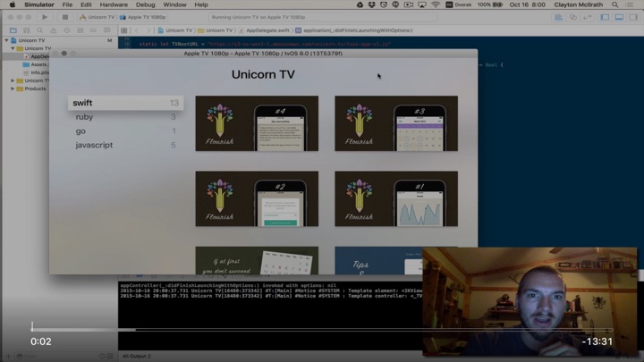Open the Debug navigator icon
The image size is (644, 362).
coord(80,30)
